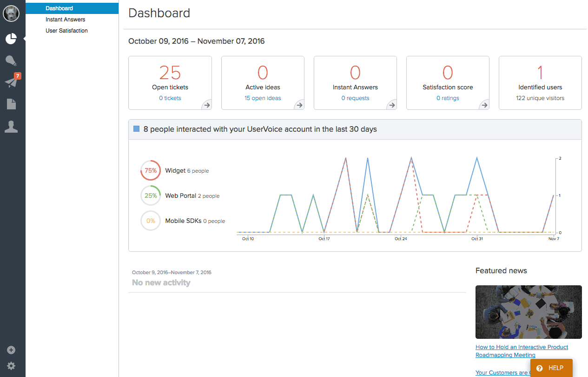This screenshot has height=377, width=588.
Task: Click arrow on Active ideas card
Action: click(x=299, y=105)
